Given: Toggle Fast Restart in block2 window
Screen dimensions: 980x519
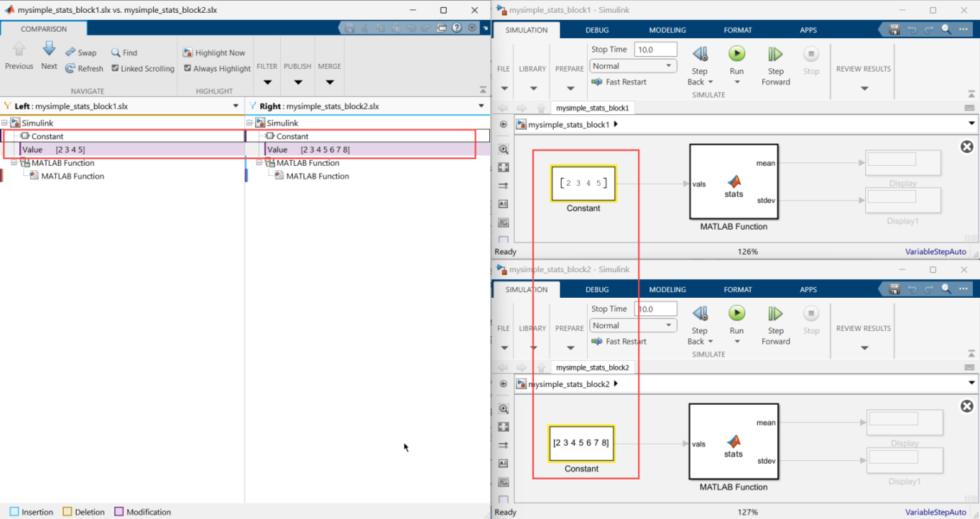Looking at the screenshot, I should click(618, 342).
